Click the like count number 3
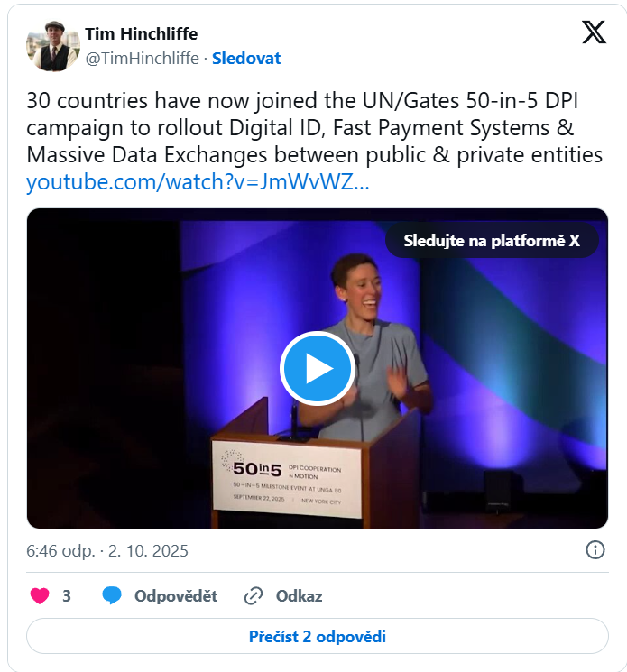 click(x=67, y=596)
